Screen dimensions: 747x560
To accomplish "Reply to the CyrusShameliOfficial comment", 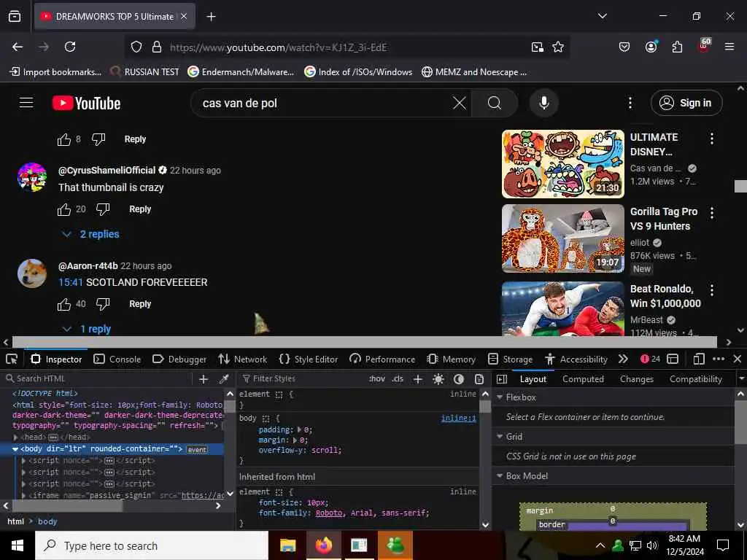I will click(140, 209).
